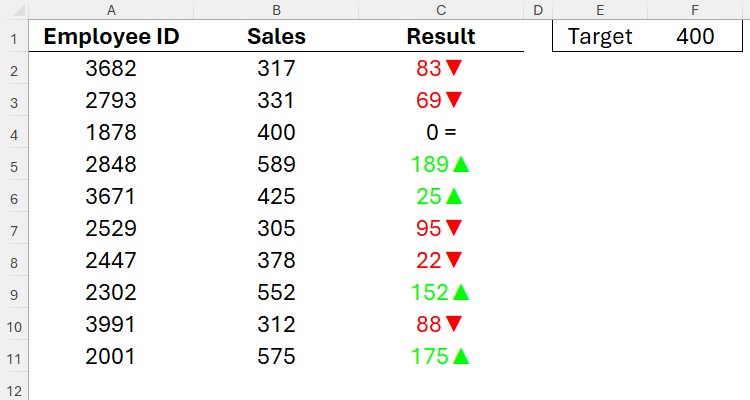Click the Sales cell showing 312

(x=276, y=325)
